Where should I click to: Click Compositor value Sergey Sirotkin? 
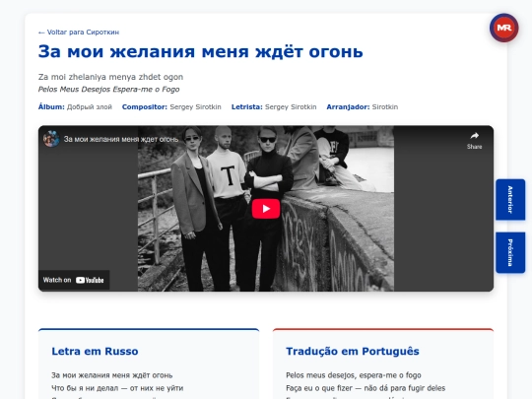point(195,106)
